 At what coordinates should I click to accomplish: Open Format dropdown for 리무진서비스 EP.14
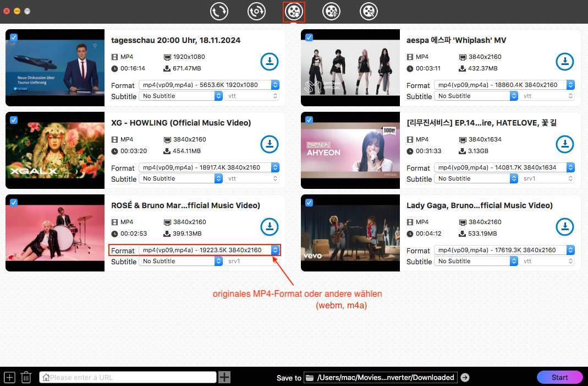[504, 167]
